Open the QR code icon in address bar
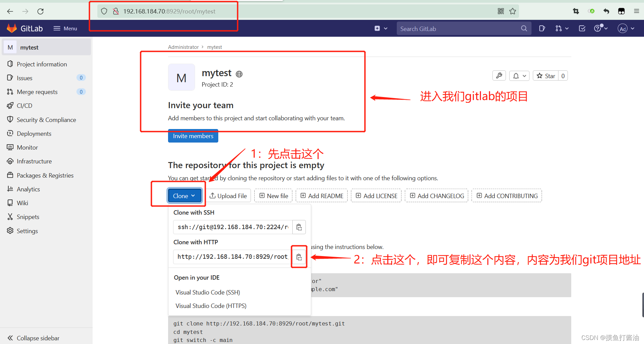 pos(501,11)
